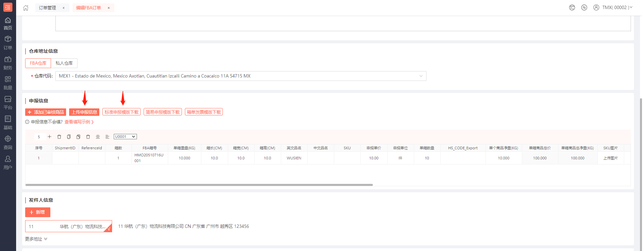Click the 单箱重量 cell 10.000
Image resolution: width=644 pixels, height=251 pixels.
[184, 158]
